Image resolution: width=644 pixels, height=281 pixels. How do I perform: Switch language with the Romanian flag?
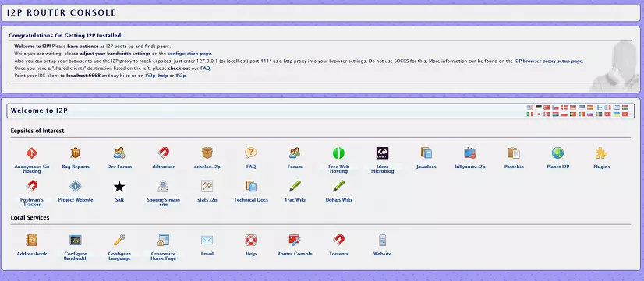click(582, 114)
